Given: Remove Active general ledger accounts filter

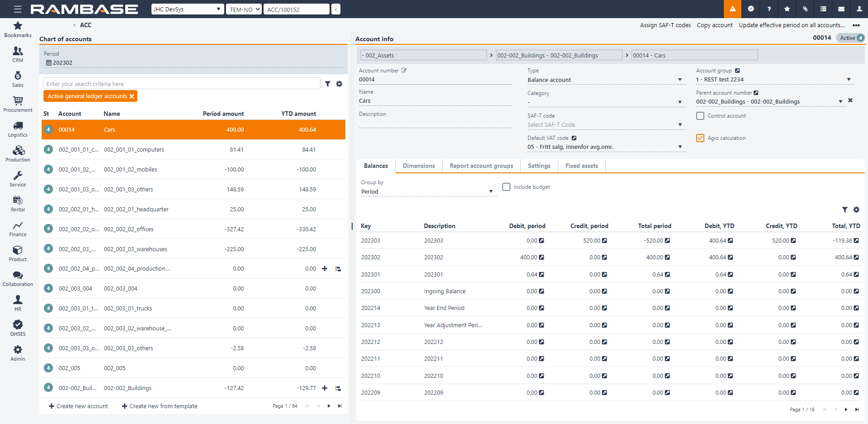Looking at the screenshot, I should pyautogui.click(x=132, y=96).
